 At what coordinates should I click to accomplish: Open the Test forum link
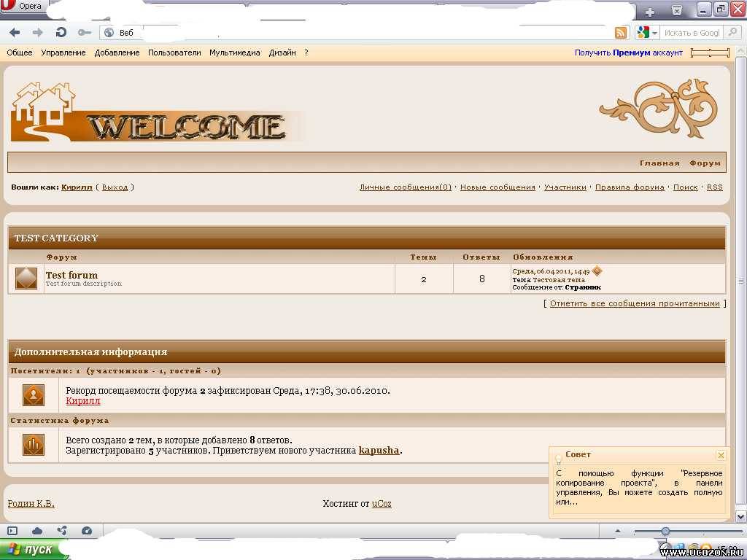[71, 275]
